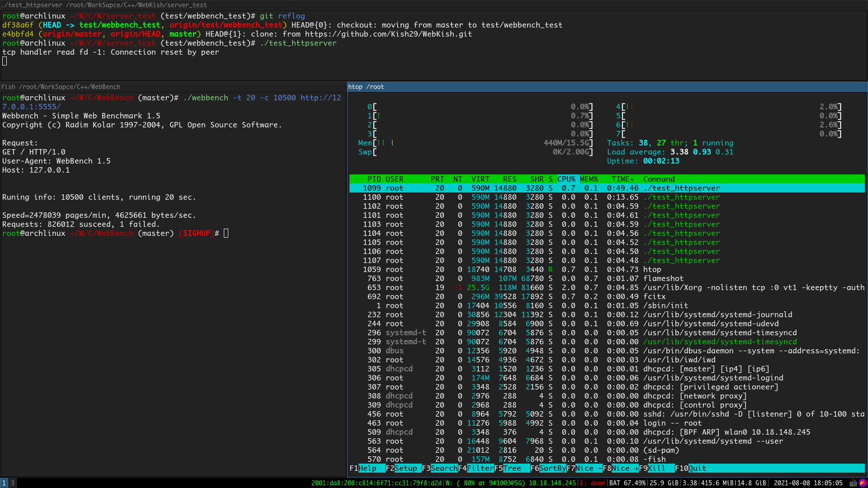Click F9 Kill in htop footer

point(656,468)
